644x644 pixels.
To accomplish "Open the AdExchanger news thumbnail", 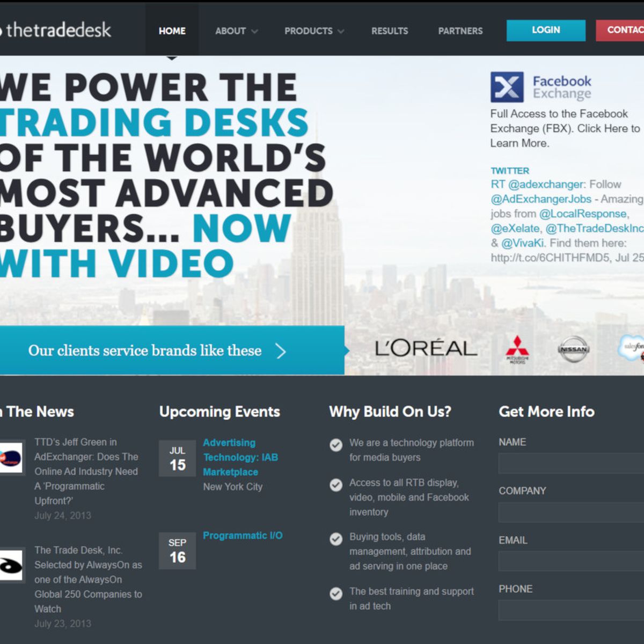I will tap(11, 458).
